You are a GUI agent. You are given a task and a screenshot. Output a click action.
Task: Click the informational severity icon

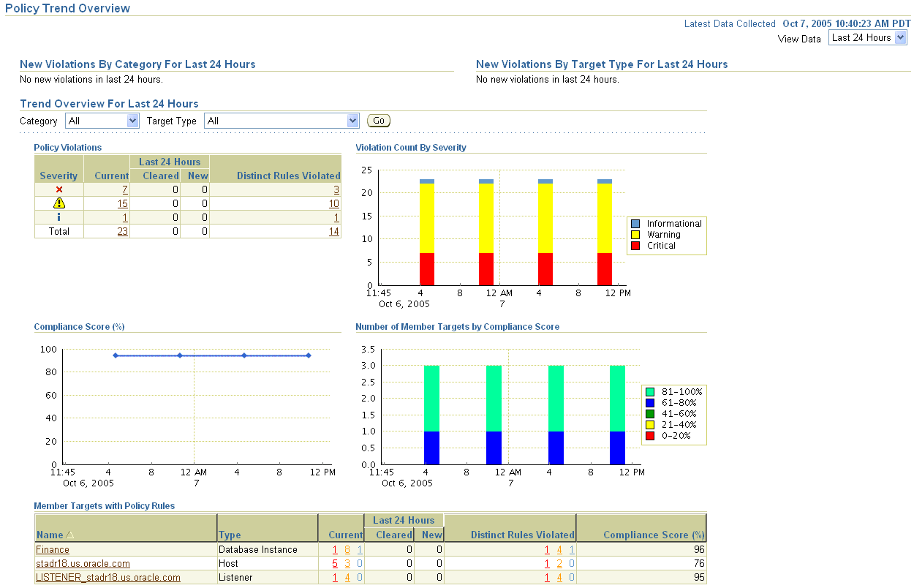58,216
